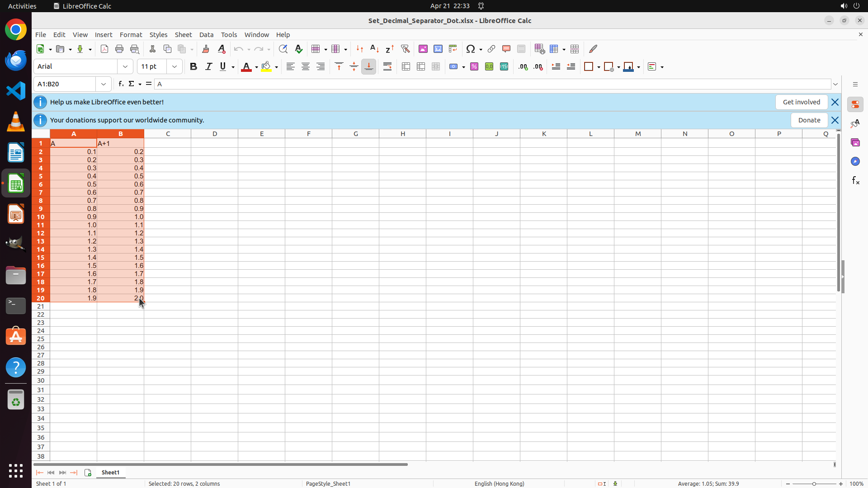Click the Sort Ascending icon

coord(374,49)
